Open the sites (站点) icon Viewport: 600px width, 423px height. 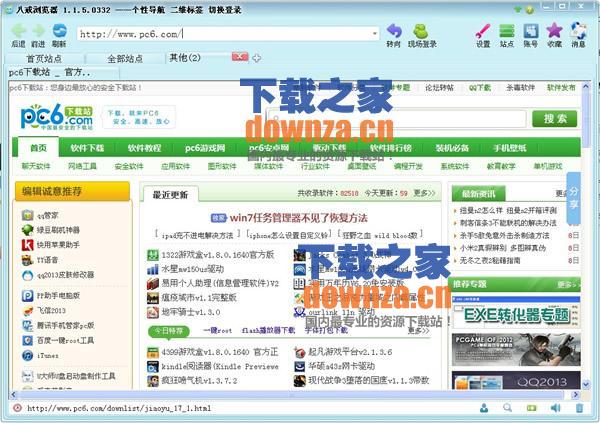[507, 31]
